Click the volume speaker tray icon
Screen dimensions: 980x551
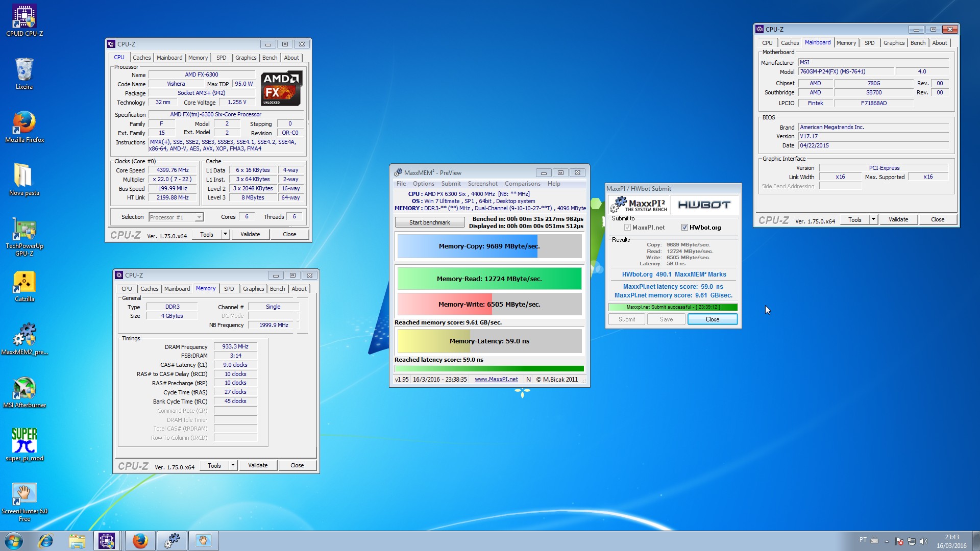923,541
